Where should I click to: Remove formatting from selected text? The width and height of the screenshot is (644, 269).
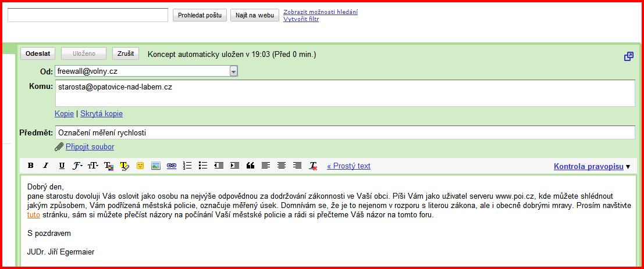click(313, 166)
